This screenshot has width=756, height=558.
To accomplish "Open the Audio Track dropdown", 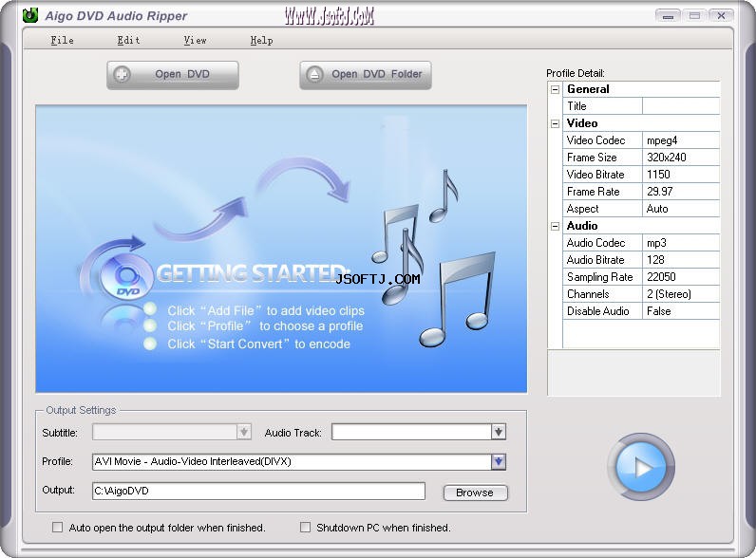I will pyautogui.click(x=499, y=432).
